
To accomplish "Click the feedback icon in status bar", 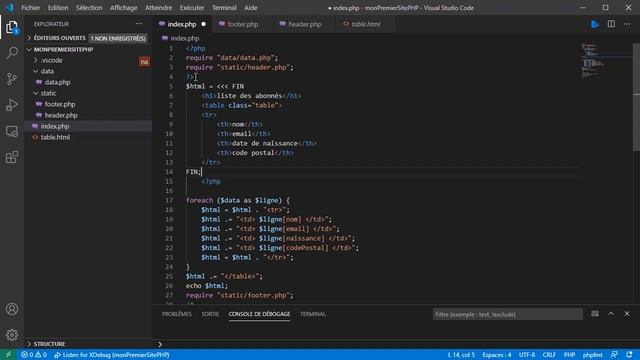I will 614,355.
